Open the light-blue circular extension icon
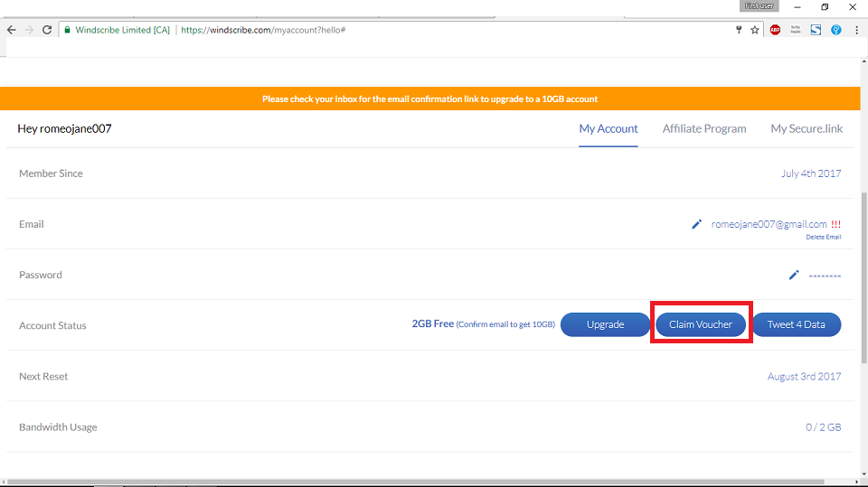The width and height of the screenshot is (868, 487). pos(835,30)
